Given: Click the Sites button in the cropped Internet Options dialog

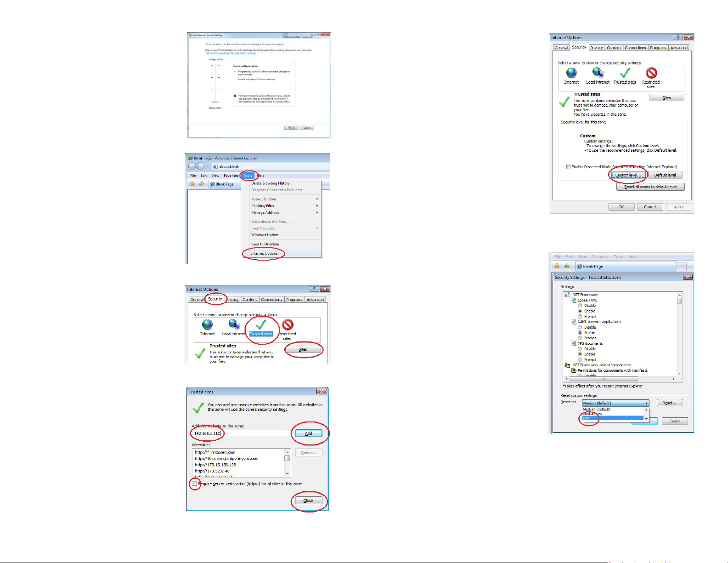Looking at the screenshot, I should [x=303, y=349].
